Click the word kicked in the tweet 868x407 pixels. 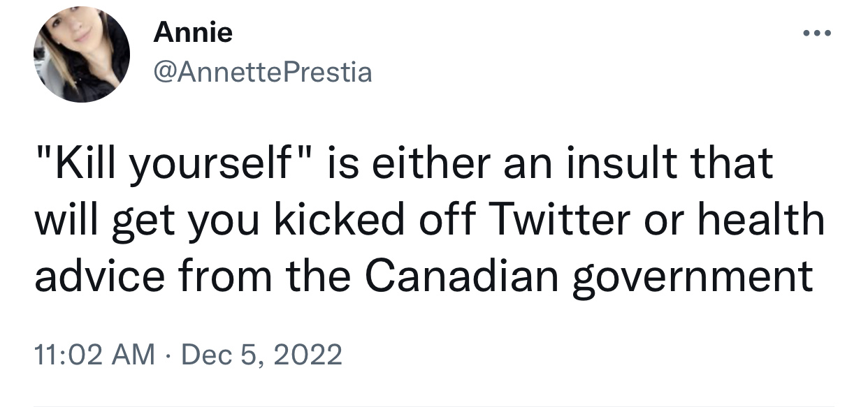[x=336, y=220]
